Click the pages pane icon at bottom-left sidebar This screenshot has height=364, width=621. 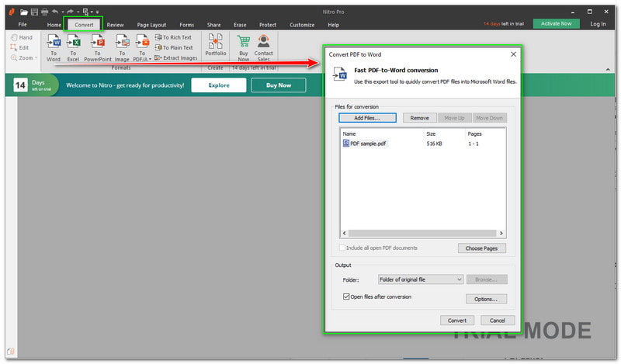11,352
